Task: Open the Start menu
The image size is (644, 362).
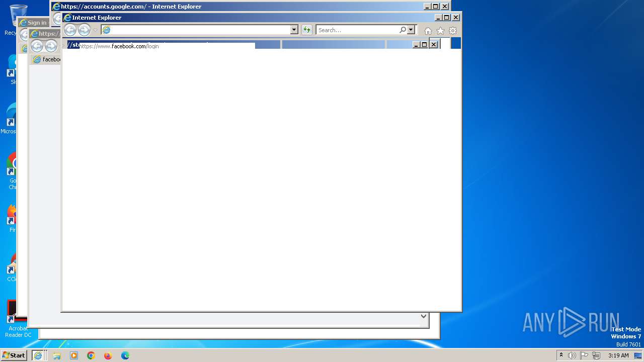Action: pos(14,355)
